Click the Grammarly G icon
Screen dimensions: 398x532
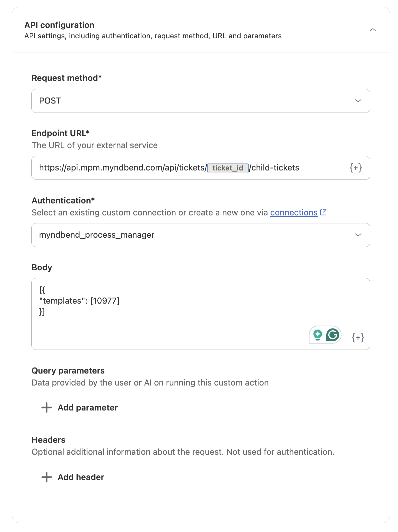click(333, 335)
